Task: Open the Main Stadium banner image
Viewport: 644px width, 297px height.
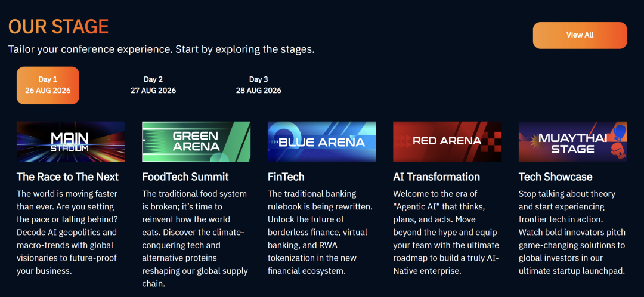Action: (70, 142)
